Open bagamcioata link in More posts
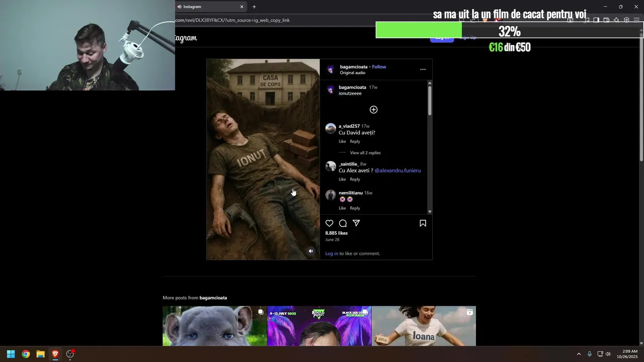The width and height of the screenshot is (644, 362). pos(213,298)
